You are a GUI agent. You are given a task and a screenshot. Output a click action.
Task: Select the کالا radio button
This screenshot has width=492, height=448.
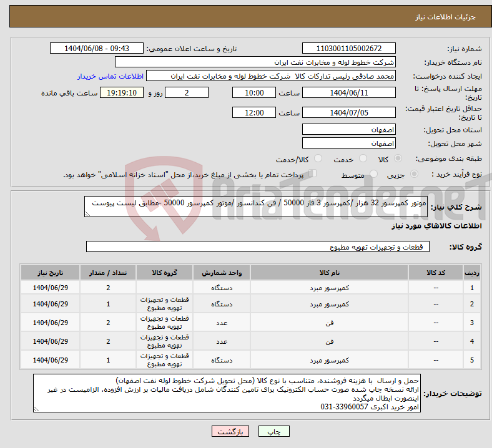click(398, 158)
